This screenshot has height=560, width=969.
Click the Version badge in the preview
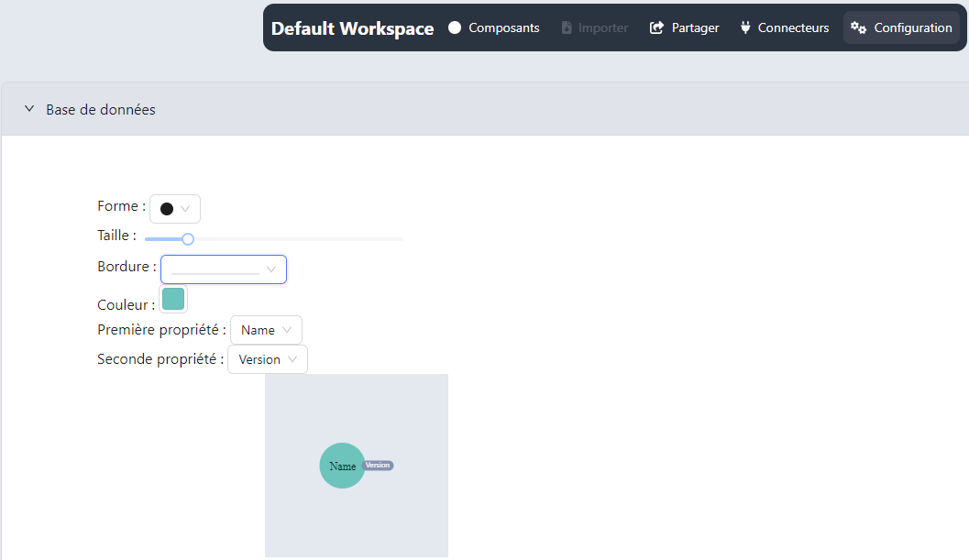(x=378, y=466)
